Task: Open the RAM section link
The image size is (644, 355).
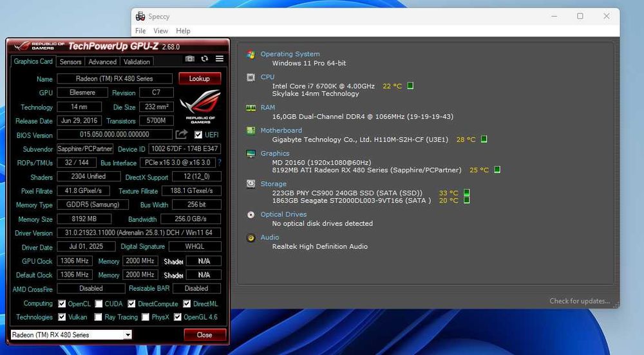Action: coord(268,107)
